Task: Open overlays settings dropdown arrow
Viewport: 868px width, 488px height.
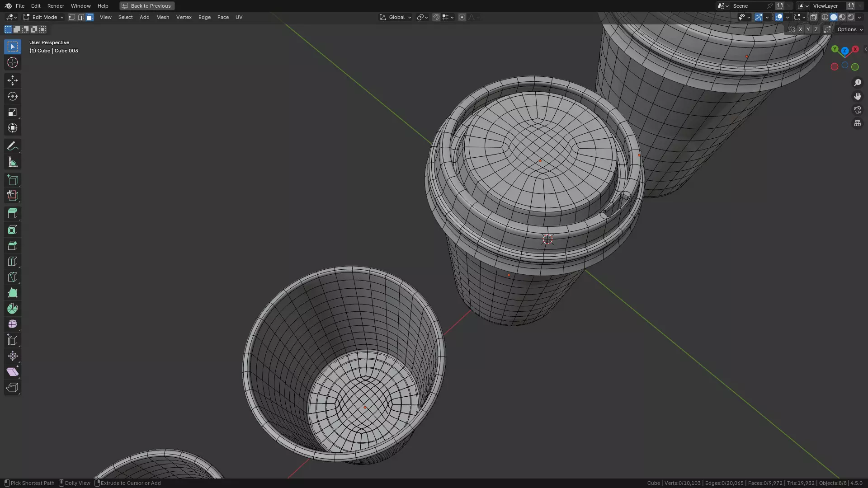Action: (x=788, y=17)
